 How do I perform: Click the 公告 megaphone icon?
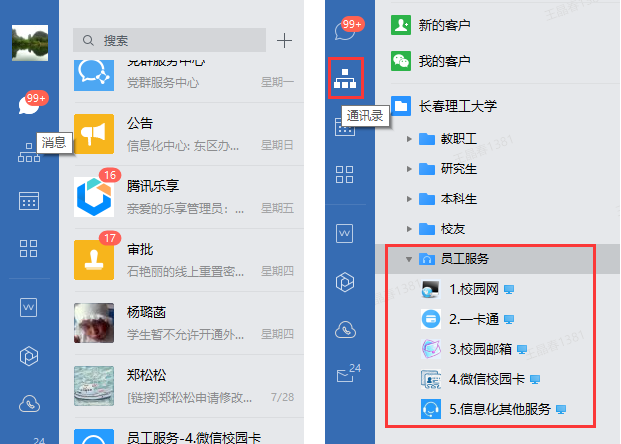tap(94, 134)
